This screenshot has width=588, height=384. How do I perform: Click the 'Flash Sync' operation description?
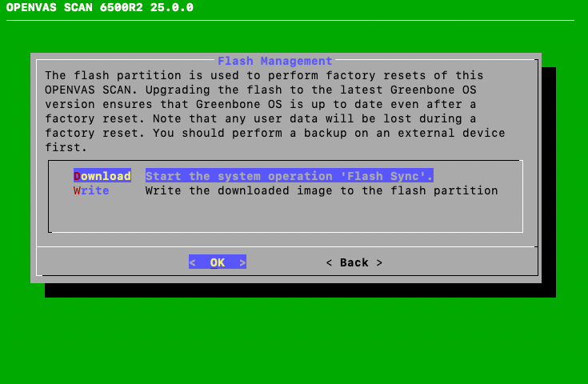pyautogui.click(x=289, y=176)
